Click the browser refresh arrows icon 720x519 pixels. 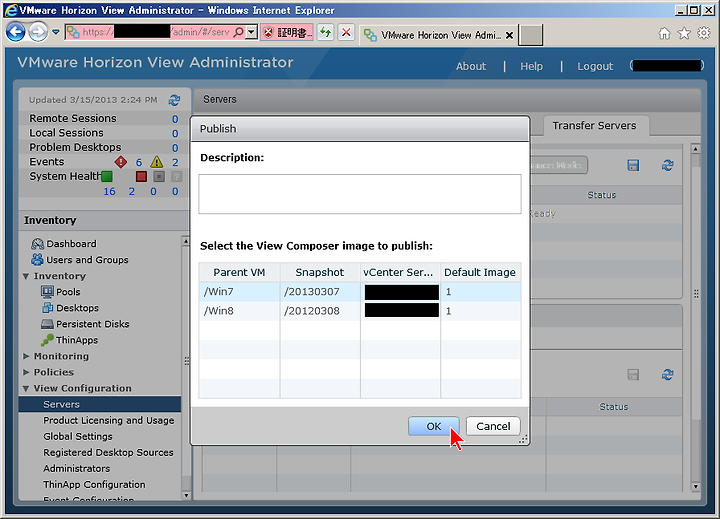326,32
